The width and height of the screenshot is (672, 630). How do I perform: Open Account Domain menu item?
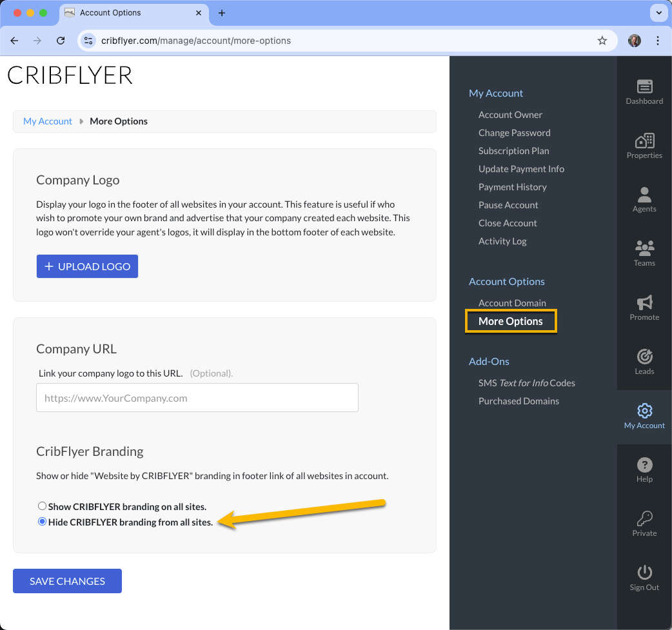[x=512, y=303]
